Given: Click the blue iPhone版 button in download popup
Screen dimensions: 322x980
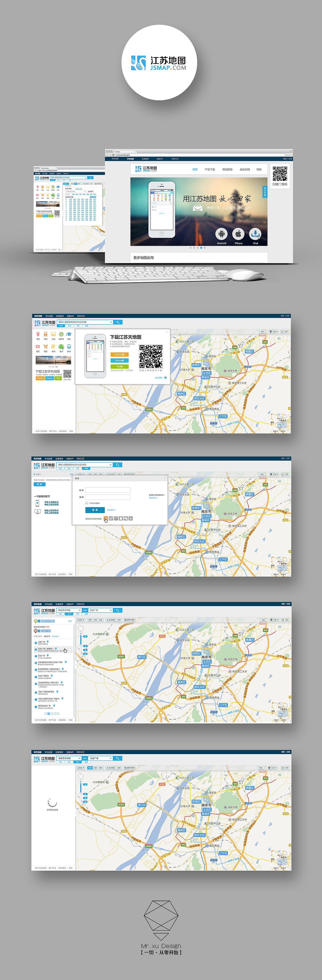Looking at the screenshot, I should point(119,360).
